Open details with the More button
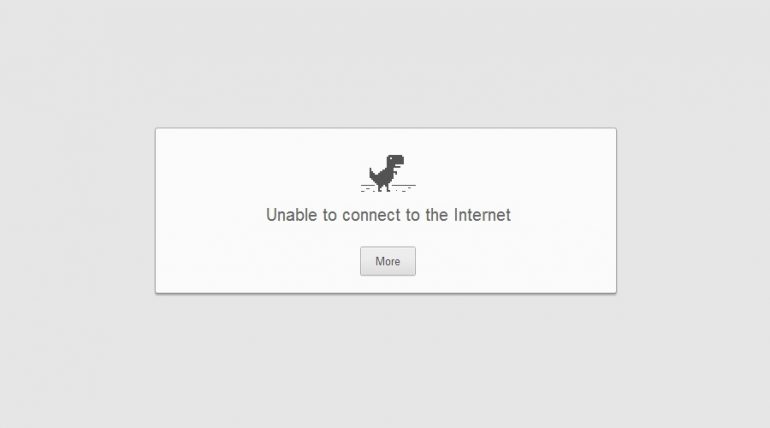The image size is (770, 428). pos(388,261)
